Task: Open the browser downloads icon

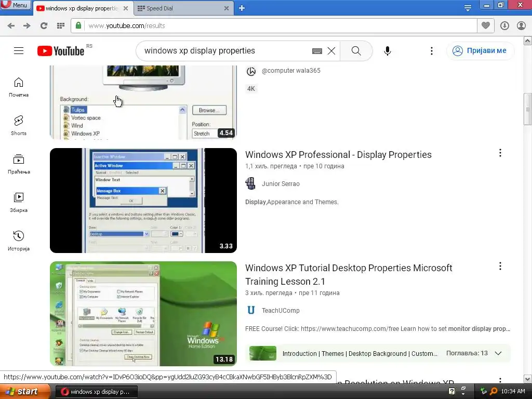Action: [504, 25]
